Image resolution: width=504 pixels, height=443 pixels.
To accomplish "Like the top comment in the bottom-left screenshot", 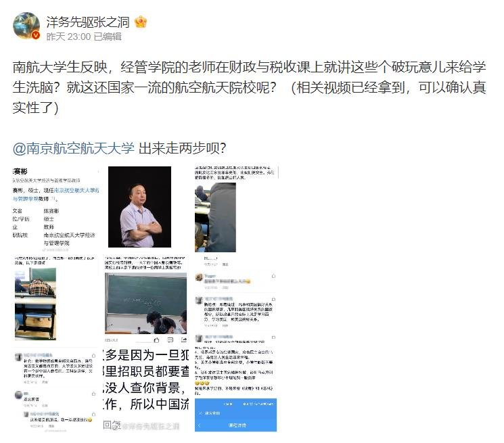I will coord(93,356).
